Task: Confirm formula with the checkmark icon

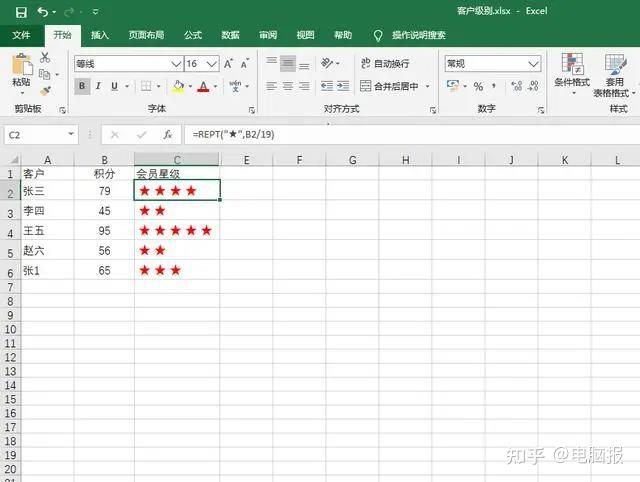Action: click(x=142, y=135)
